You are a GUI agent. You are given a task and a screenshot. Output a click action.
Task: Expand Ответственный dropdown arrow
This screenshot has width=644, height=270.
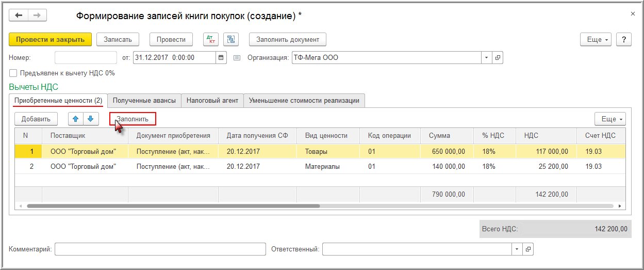[x=517, y=249]
